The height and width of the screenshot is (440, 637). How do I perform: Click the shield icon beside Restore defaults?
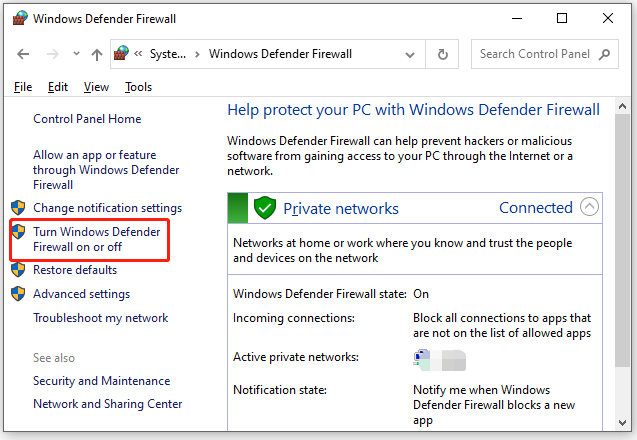pyautogui.click(x=18, y=270)
